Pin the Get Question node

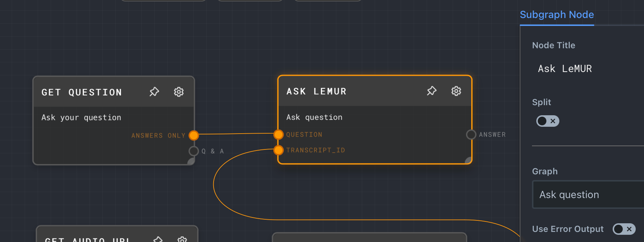tap(154, 92)
